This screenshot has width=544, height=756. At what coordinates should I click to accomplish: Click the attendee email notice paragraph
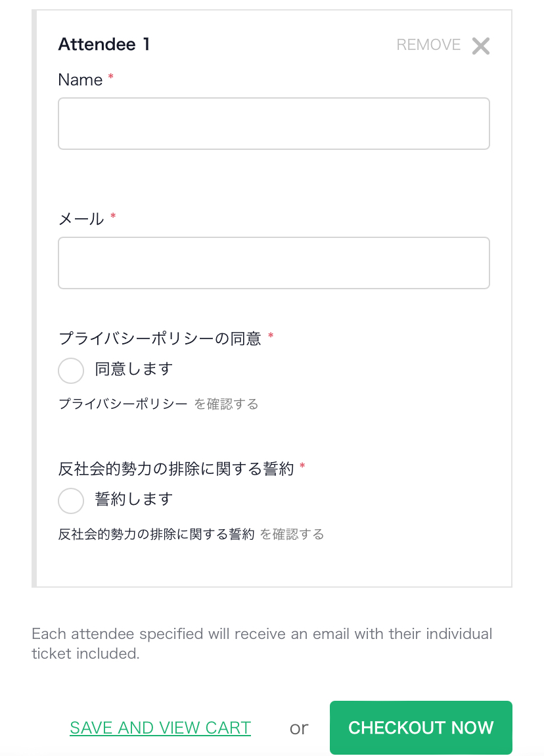click(261, 643)
